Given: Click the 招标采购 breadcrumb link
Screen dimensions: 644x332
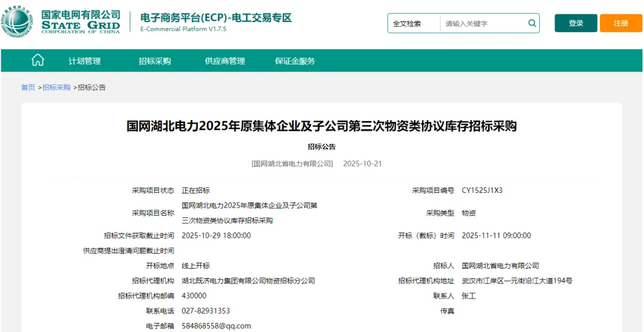Looking at the screenshot, I should tap(56, 87).
